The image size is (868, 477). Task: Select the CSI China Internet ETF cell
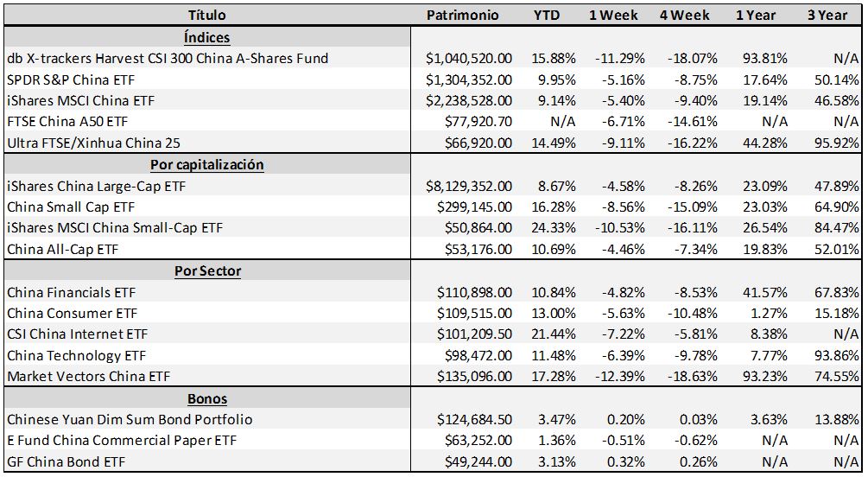click(77, 334)
